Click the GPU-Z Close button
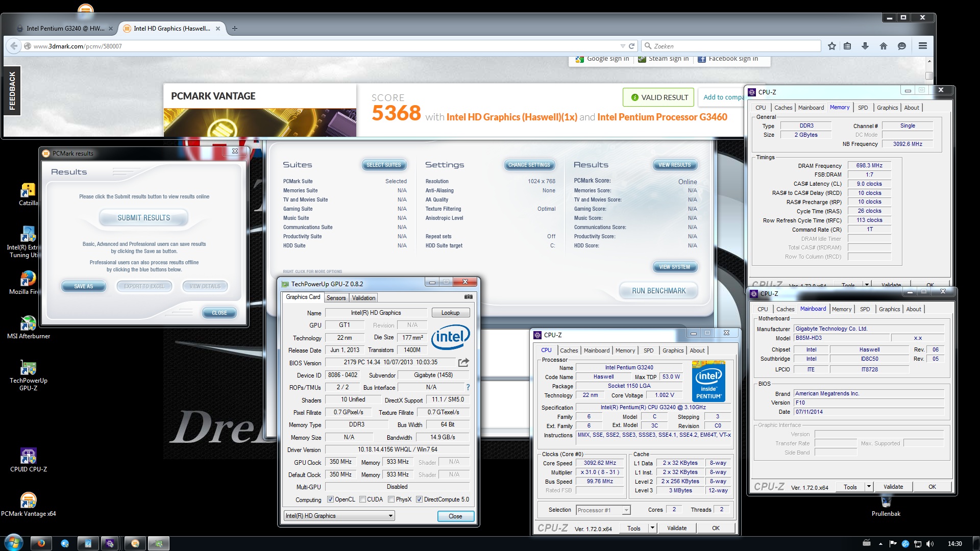This screenshot has width=980, height=551. (x=455, y=516)
